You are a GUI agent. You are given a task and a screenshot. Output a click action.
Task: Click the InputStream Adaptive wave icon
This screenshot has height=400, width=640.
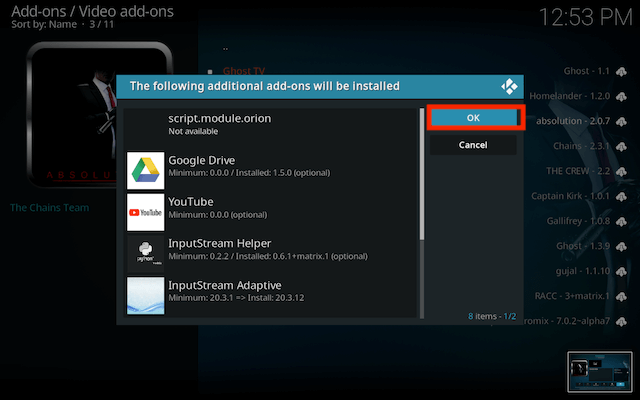(146, 296)
